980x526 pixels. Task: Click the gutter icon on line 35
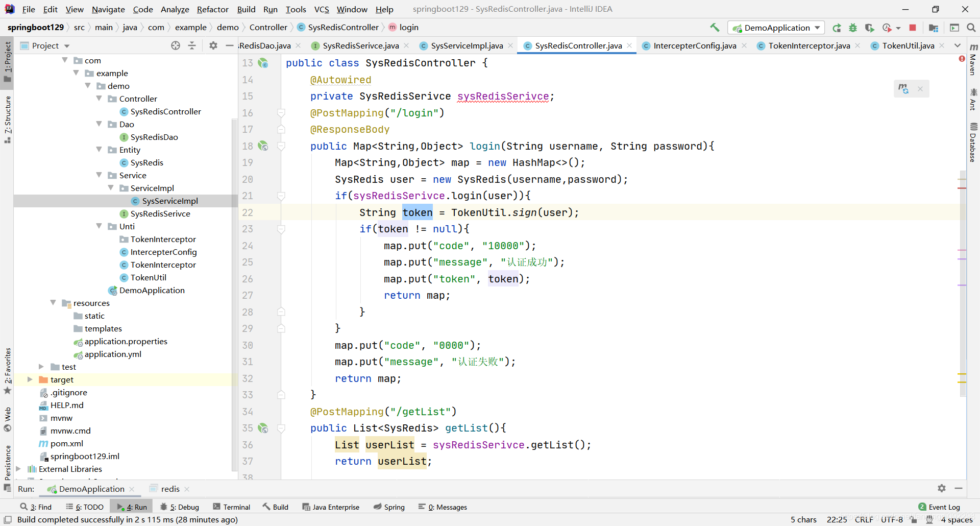point(263,428)
